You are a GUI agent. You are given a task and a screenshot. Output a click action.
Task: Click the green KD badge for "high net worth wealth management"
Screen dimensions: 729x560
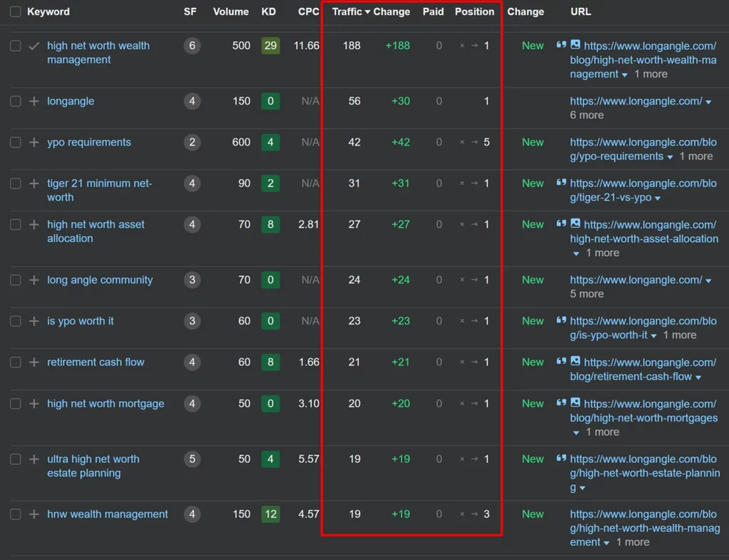coord(271,45)
